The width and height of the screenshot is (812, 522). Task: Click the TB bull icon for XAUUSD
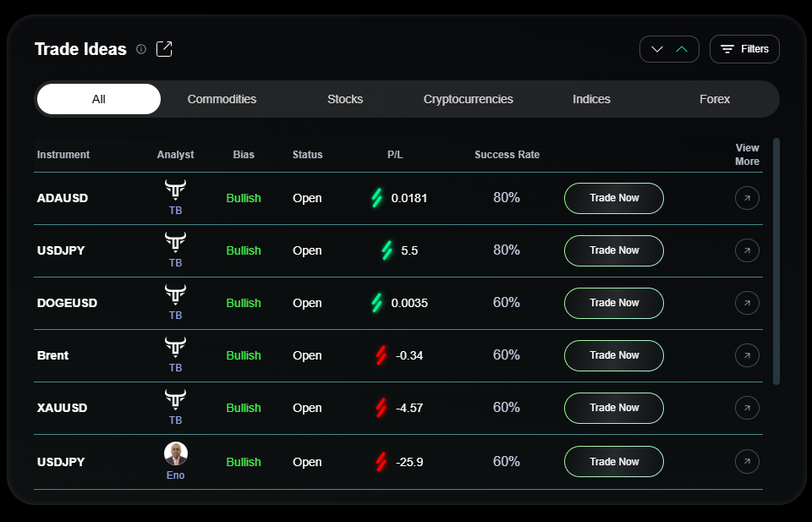tap(175, 398)
